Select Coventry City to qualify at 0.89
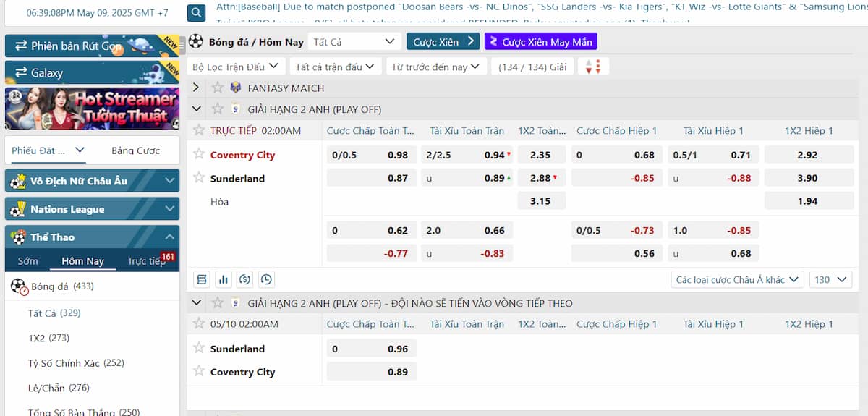868x416 pixels. pyautogui.click(x=372, y=372)
